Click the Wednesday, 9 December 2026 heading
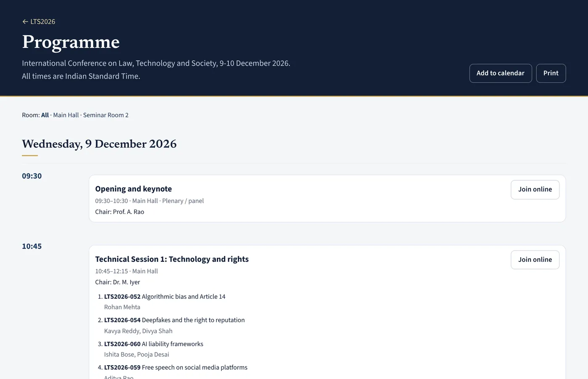Viewport: 588px width, 379px height. click(99, 144)
